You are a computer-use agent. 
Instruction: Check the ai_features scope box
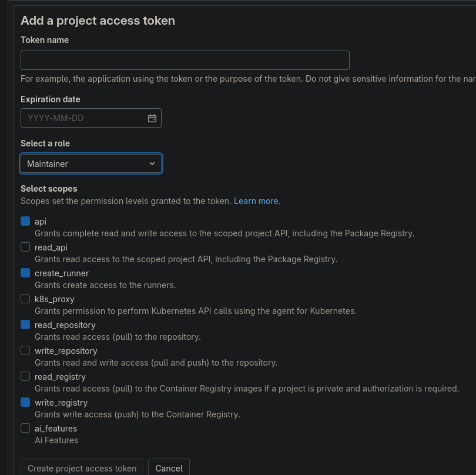point(25,428)
